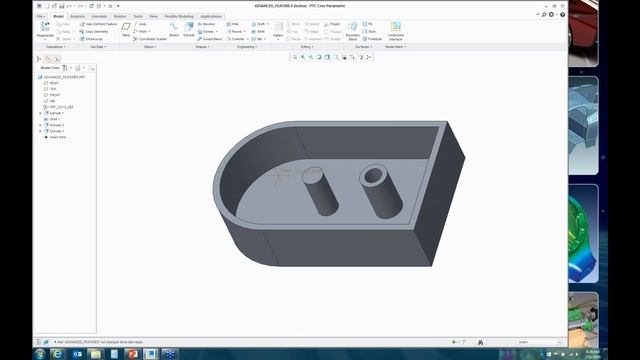Open the Datum group dropdown
This screenshot has height=360, width=640.
click(x=149, y=47)
